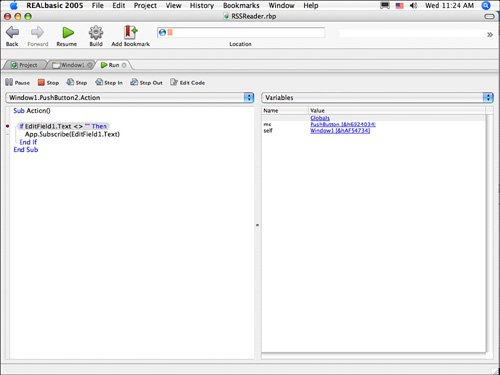Click the Forward arrow toolbar icon

[x=37, y=32]
